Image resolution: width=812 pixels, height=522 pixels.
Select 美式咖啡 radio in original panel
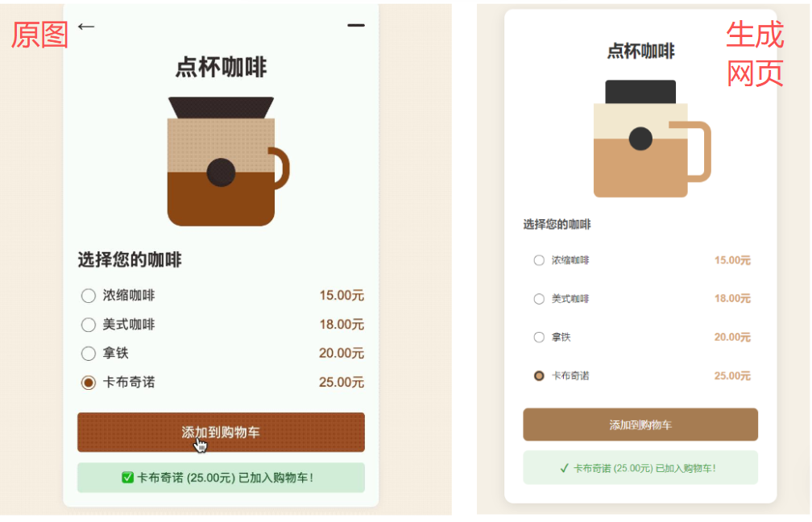89,325
